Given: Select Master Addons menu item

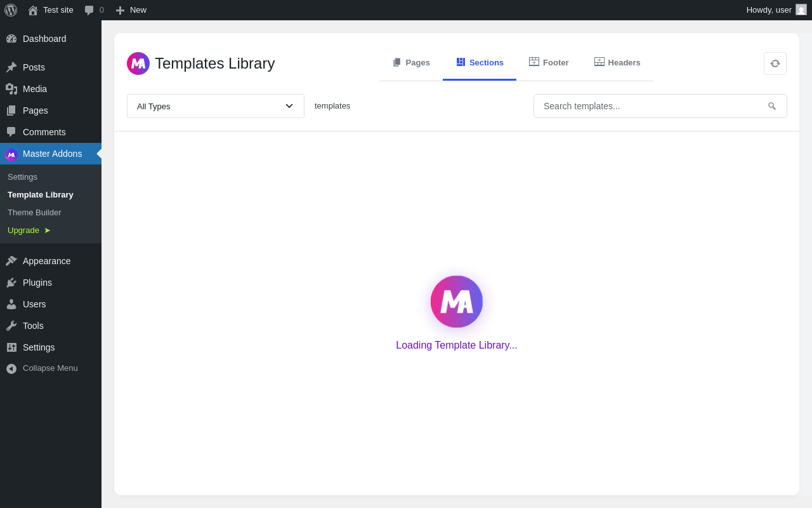Looking at the screenshot, I should 51,154.
